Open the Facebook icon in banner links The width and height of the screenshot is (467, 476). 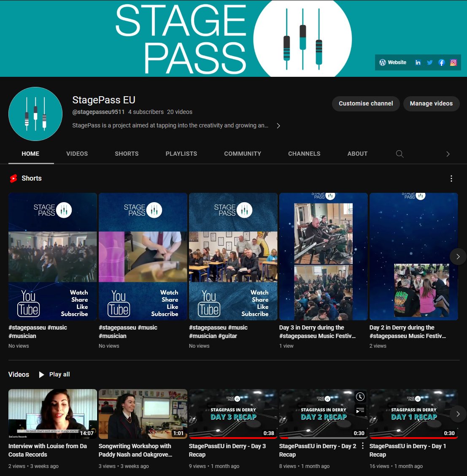442,62
